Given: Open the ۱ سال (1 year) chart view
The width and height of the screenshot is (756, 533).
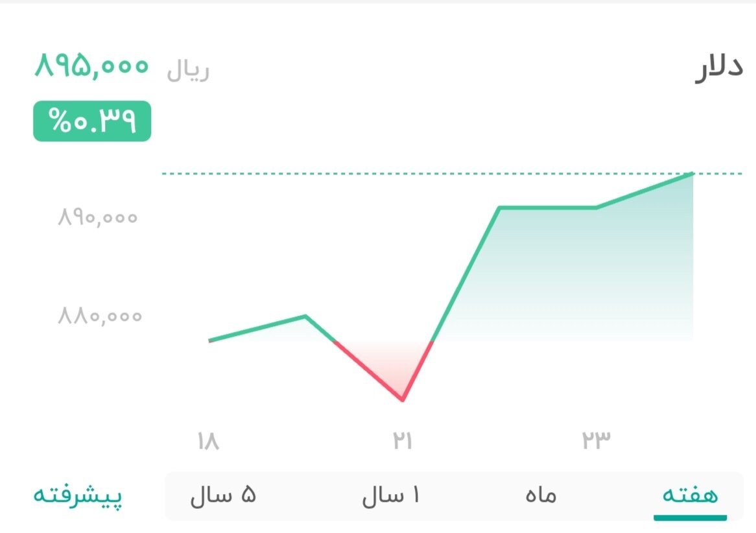Looking at the screenshot, I should point(392,495).
